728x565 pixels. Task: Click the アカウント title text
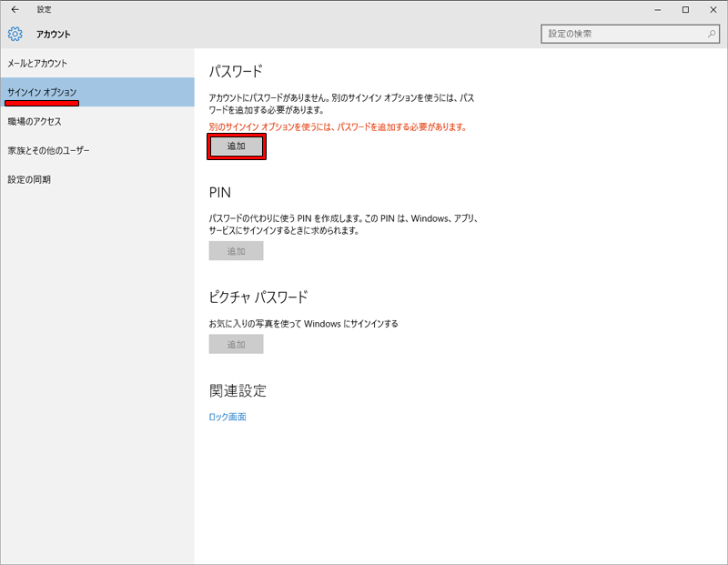[54, 34]
